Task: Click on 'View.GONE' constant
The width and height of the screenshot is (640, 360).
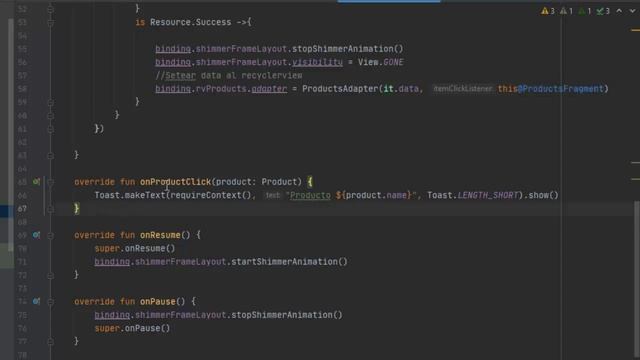Action: click(x=380, y=62)
